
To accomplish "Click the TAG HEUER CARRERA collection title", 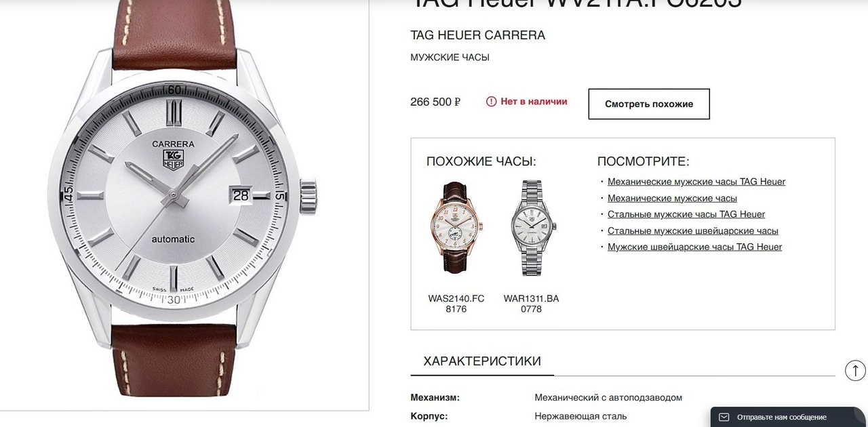I will (478, 35).
